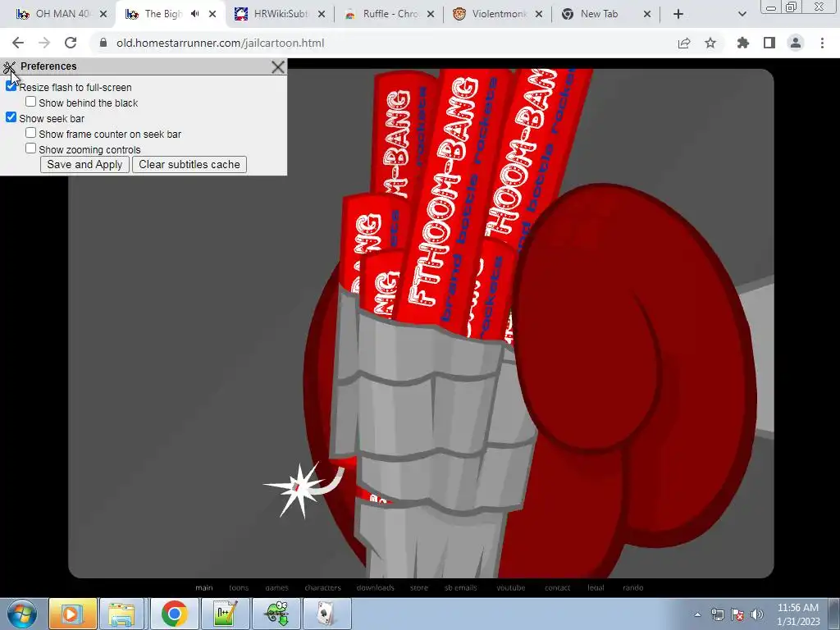The image size is (840, 630).
Task: Open the games link
Action: tap(277, 587)
